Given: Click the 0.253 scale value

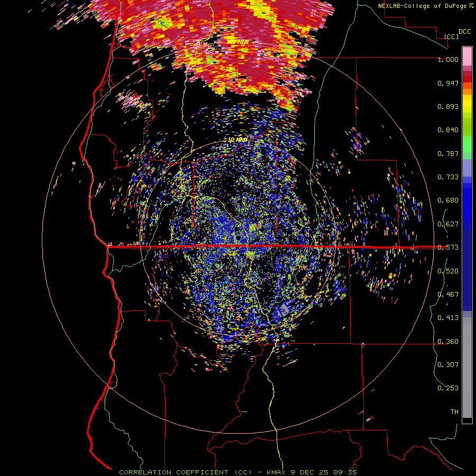Looking at the screenshot, I should pos(448,388).
